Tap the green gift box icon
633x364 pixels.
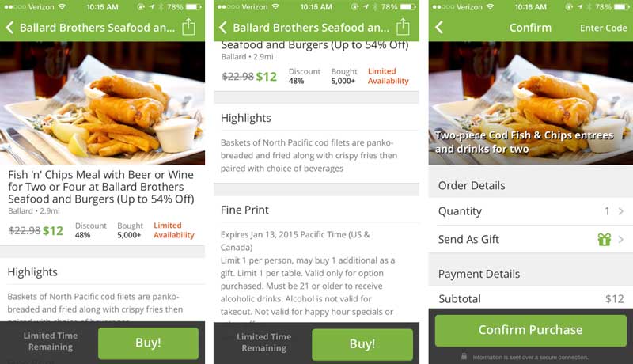pos(605,239)
